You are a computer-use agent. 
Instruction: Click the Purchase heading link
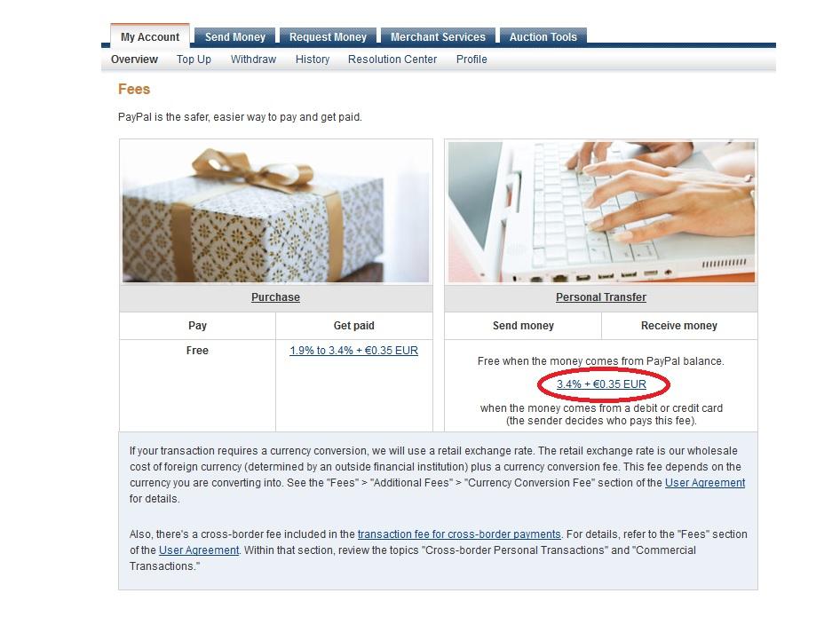275,297
